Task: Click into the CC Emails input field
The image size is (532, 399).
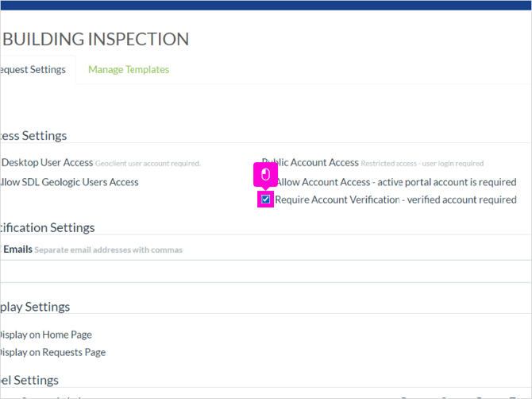Action: point(266,271)
